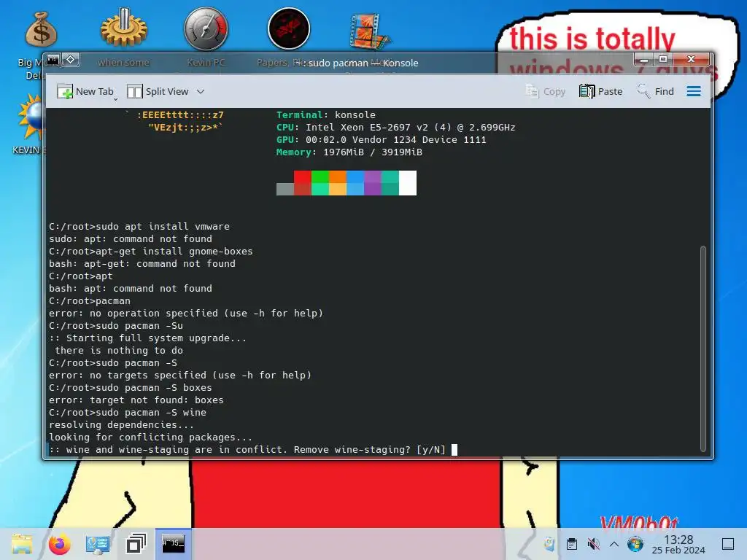747x560 pixels.
Task: Click the 'Memory: 1976MiB / 3919MiB' line
Action: coord(349,152)
